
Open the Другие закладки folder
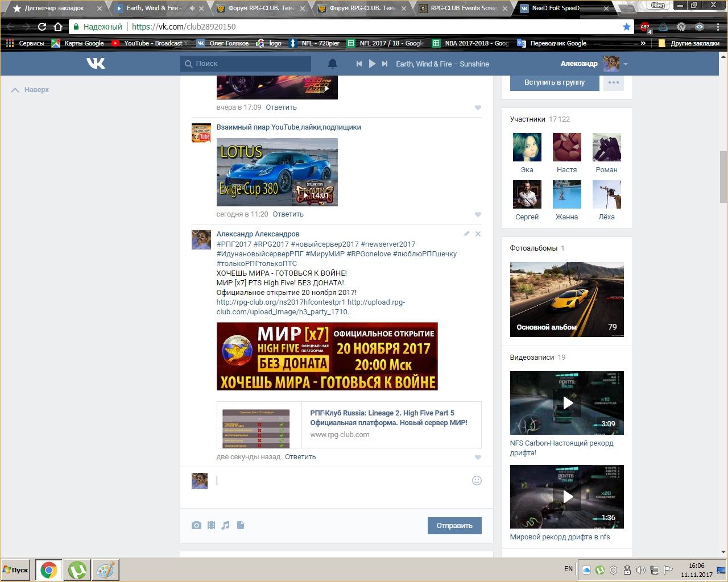tap(689, 43)
